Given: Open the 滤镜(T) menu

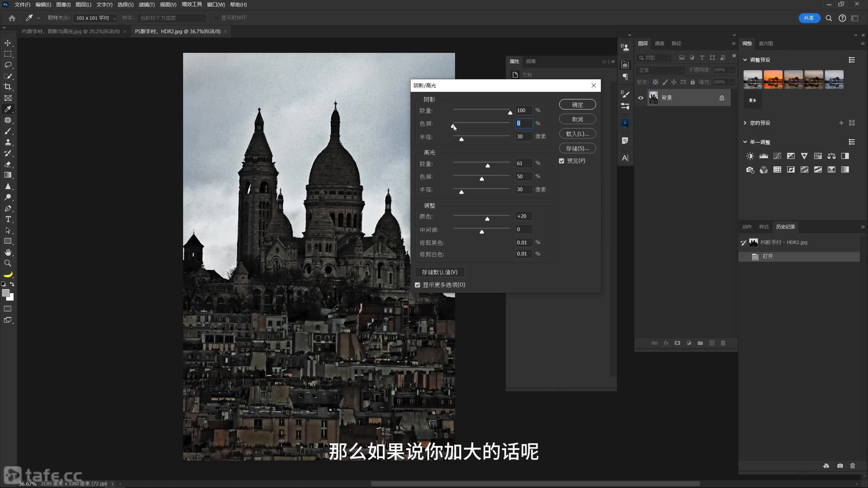Looking at the screenshot, I should tap(146, 5).
